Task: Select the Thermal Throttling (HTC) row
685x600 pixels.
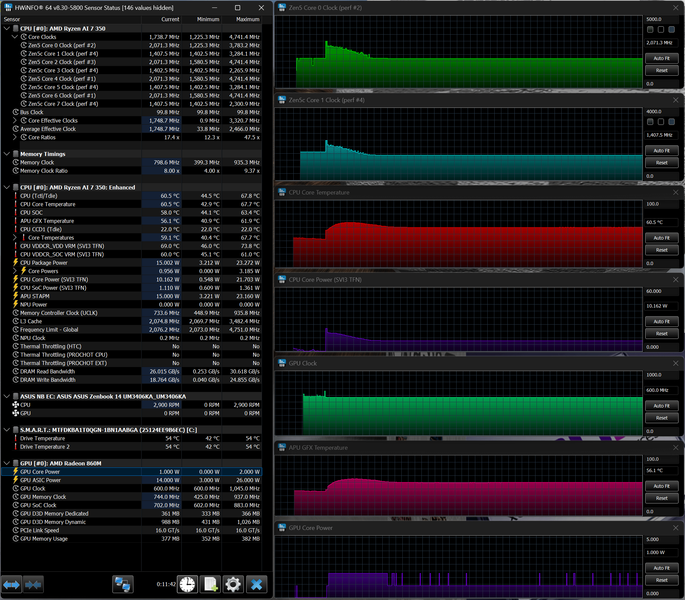Action: click(x=131, y=346)
